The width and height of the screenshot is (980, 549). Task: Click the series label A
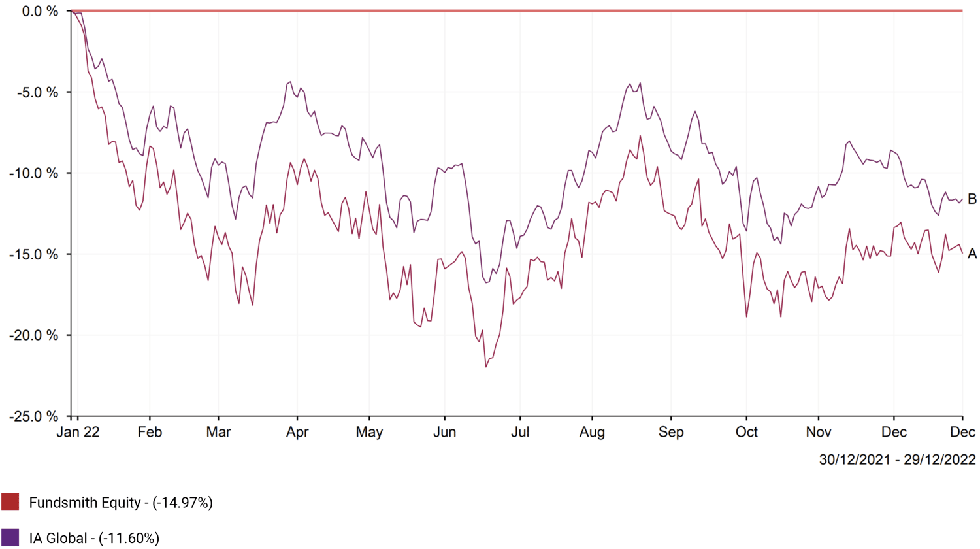[972, 254]
